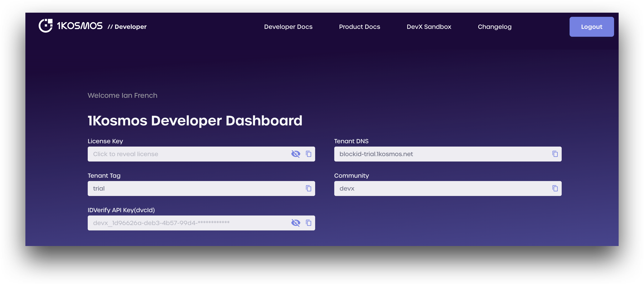Click the 1Kosmos logo icon

(46, 26)
